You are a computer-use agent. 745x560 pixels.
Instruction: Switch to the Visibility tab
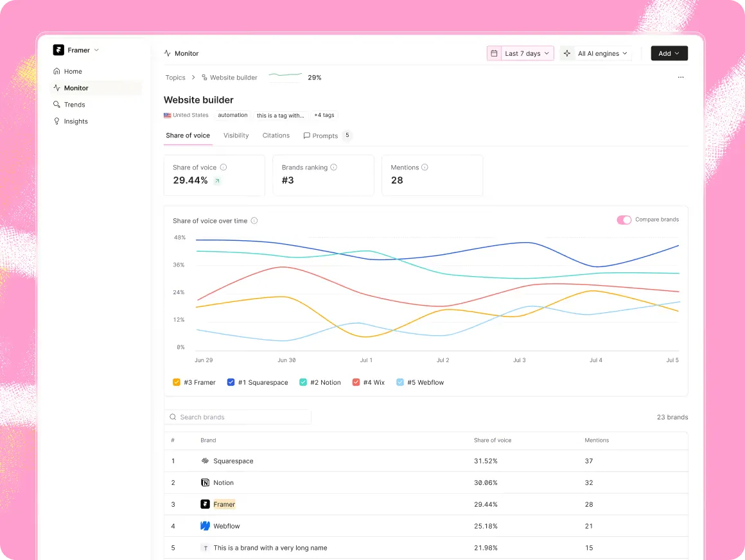(x=236, y=136)
